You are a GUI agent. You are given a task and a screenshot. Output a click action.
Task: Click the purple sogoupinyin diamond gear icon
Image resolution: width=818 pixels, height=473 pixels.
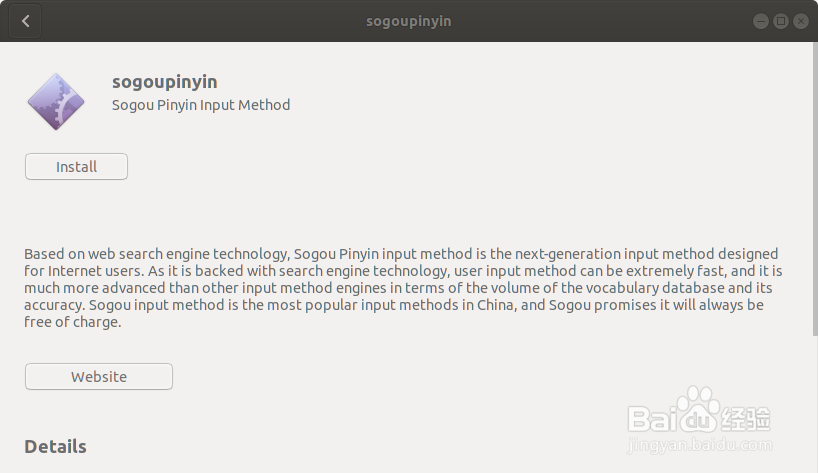56,102
